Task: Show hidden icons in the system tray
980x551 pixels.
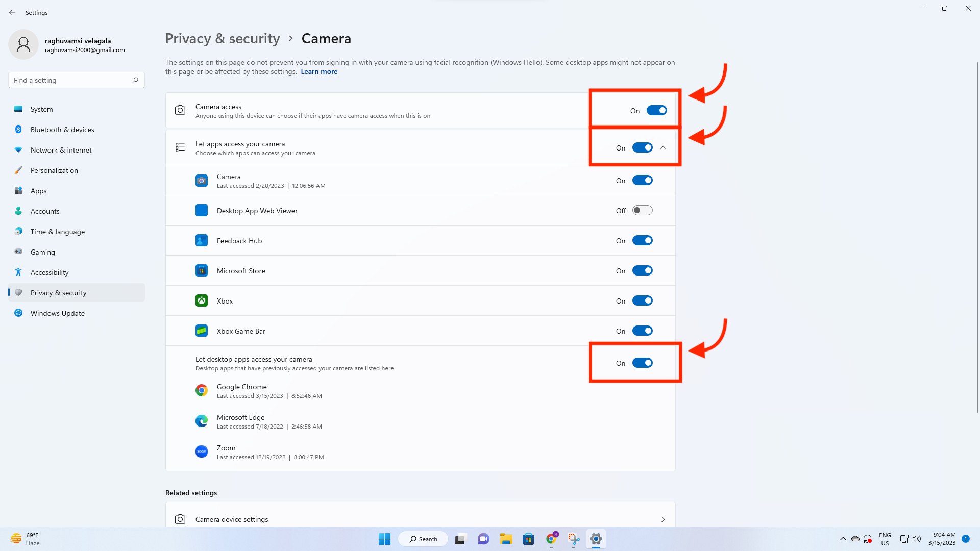Action: [843, 539]
